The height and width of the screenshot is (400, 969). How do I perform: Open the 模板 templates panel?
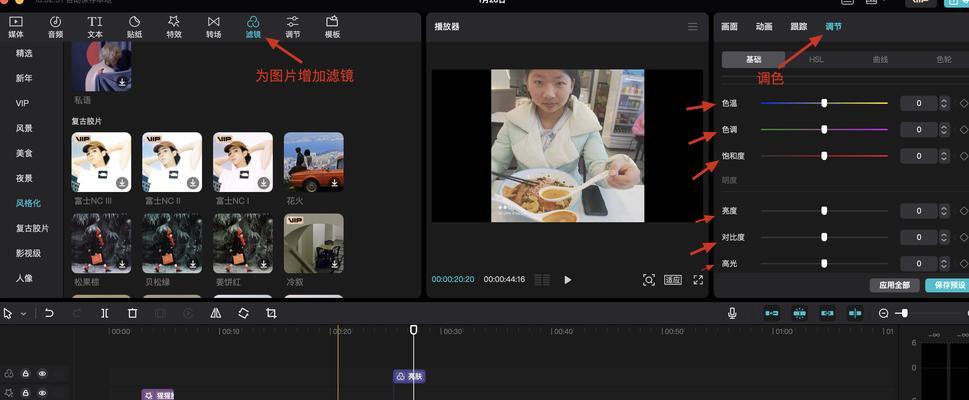tap(332, 27)
